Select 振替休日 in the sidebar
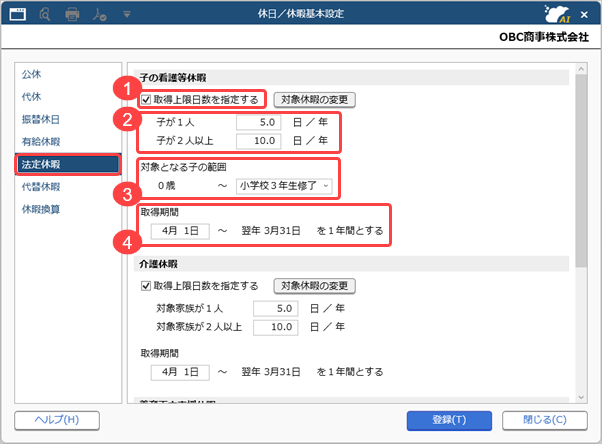 [x=41, y=119]
